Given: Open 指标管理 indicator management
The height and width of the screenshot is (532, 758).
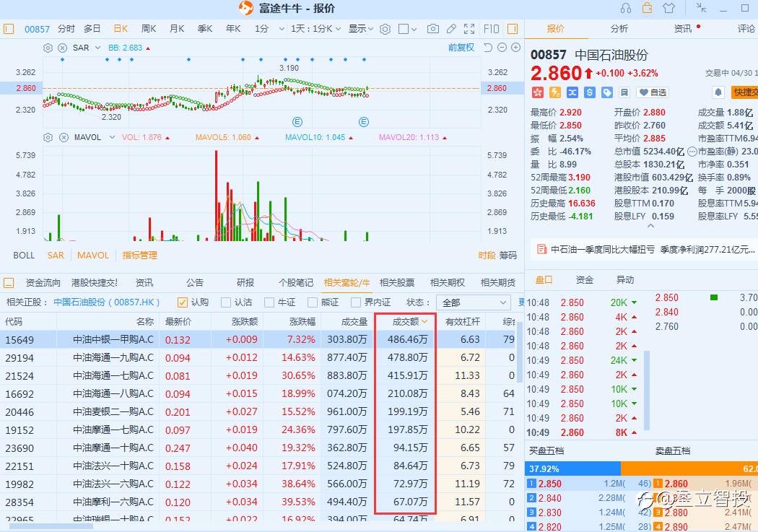Looking at the screenshot, I should [x=140, y=255].
